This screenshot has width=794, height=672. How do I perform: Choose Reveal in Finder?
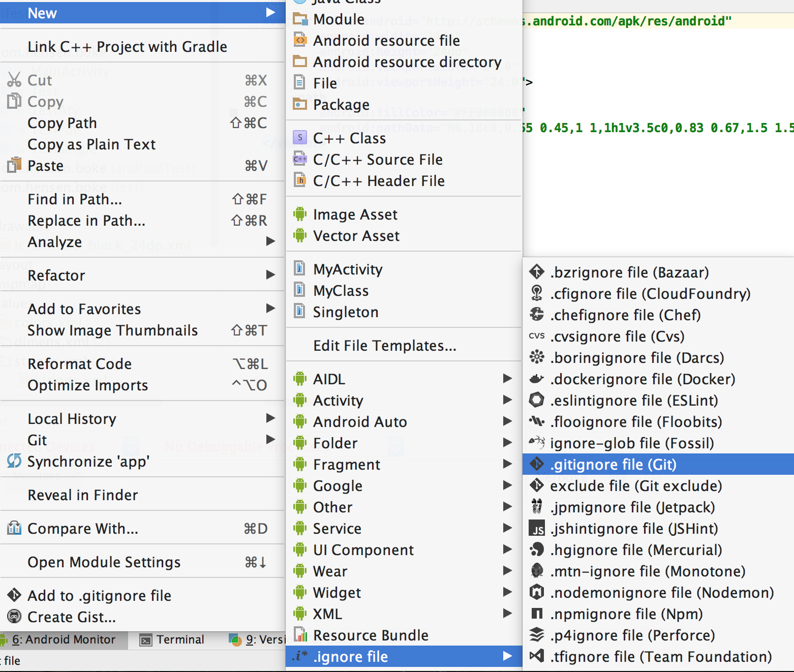tap(142, 495)
